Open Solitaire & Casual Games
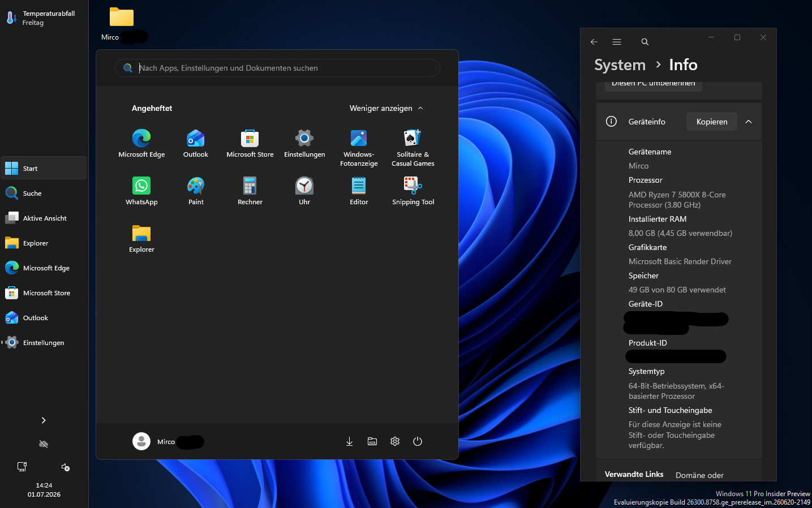The image size is (812, 508). pyautogui.click(x=413, y=148)
